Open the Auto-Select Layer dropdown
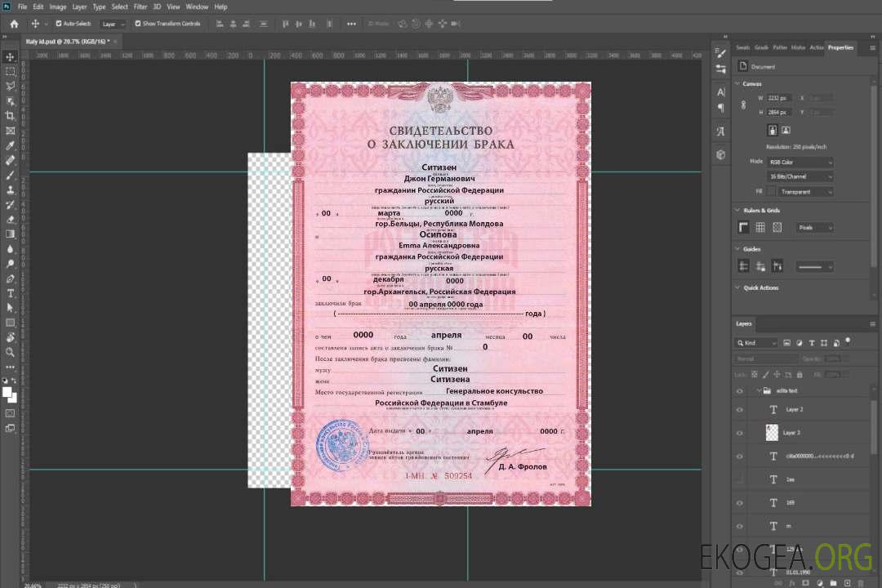Image resolution: width=882 pixels, height=588 pixels. pyautogui.click(x=113, y=24)
